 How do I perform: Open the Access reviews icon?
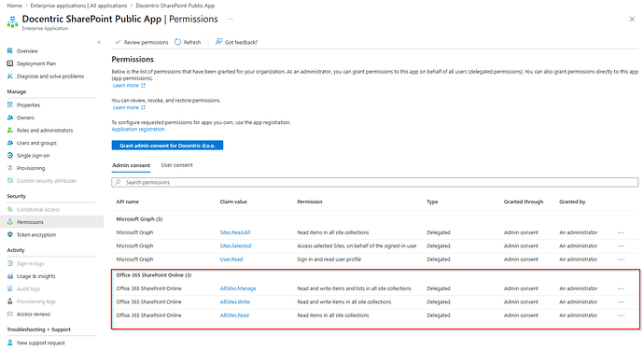click(x=10, y=314)
